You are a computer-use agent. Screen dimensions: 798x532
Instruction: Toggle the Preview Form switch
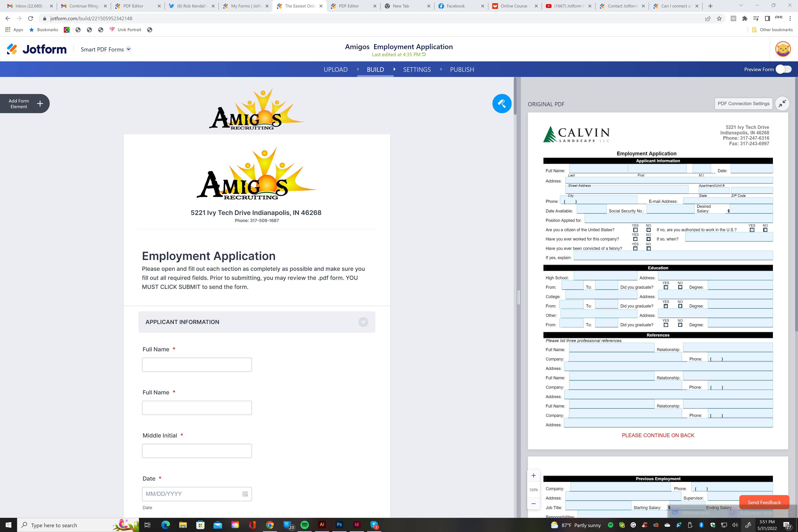click(784, 69)
